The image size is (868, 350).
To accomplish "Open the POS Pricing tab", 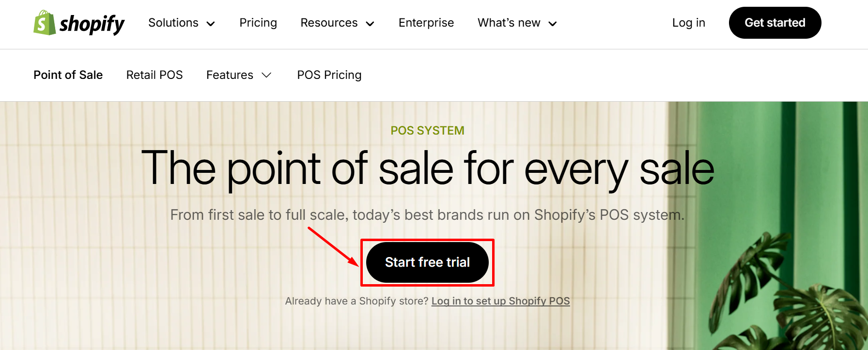I will point(329,75).
